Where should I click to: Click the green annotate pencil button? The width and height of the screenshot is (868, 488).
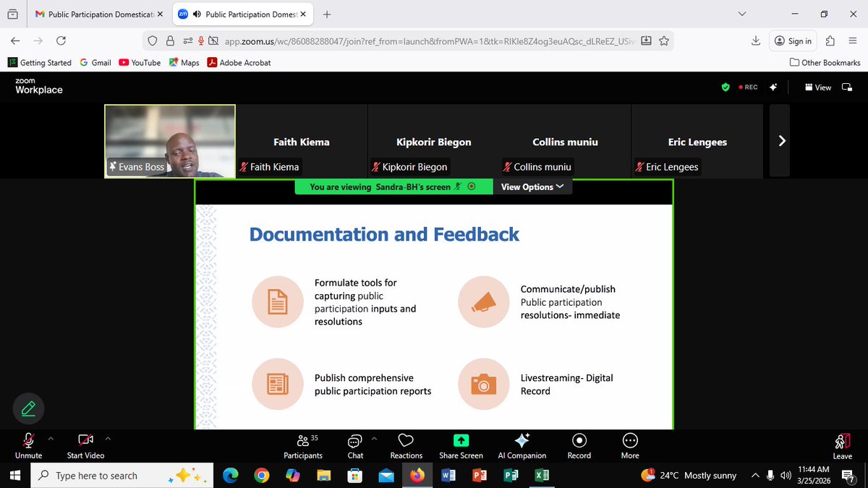click(x=29, y=409)
